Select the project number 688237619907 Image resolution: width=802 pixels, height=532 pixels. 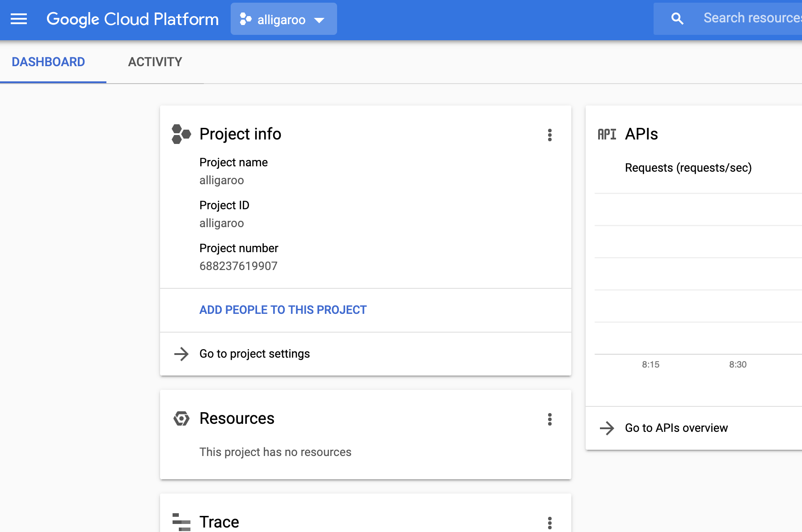[238, 266]
